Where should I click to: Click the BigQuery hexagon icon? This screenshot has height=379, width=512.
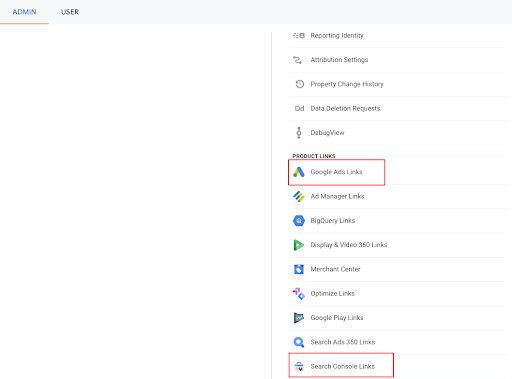coord(299,221)
